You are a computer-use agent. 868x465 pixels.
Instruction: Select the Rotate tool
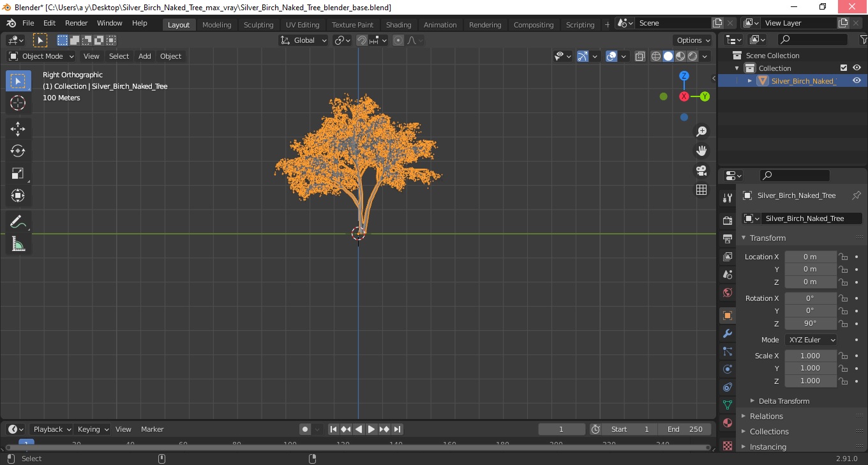pos(18,151)
